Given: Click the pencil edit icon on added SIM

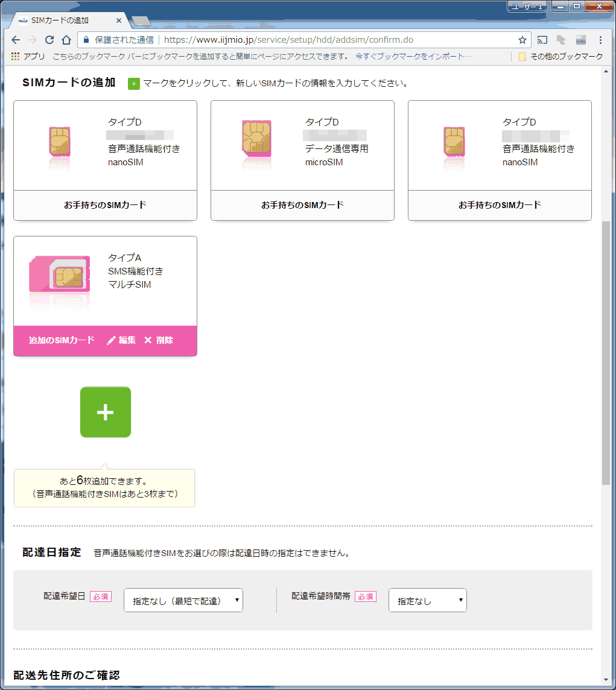Looking at the screenshot, I should coord(111,340).
